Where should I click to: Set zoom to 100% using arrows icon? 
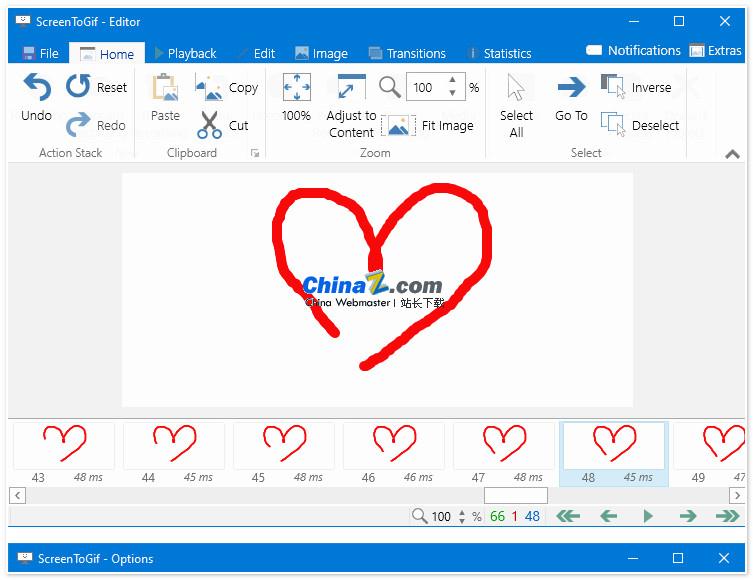(x=296, y=87)
